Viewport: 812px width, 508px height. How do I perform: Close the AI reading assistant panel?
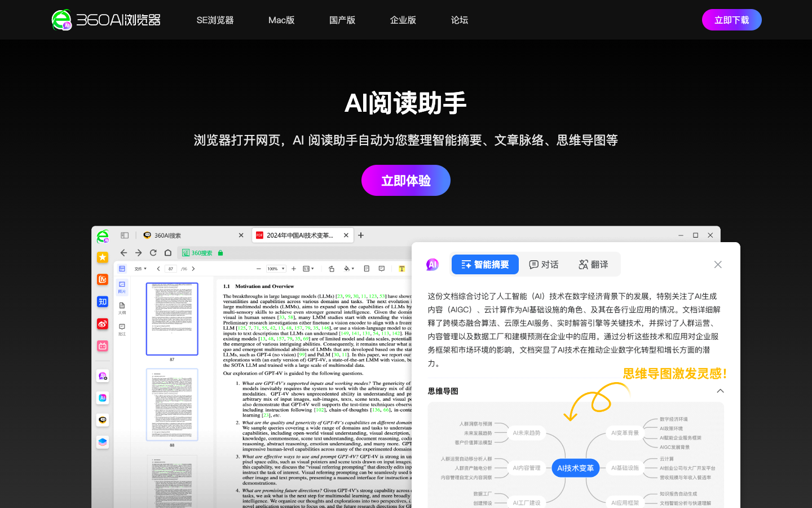coord(718,264)
